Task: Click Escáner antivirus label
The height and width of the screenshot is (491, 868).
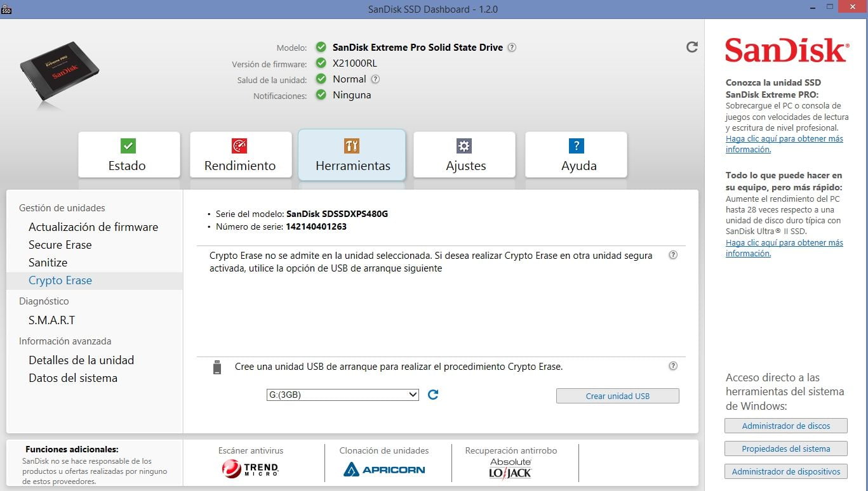Action: [251, 450]
